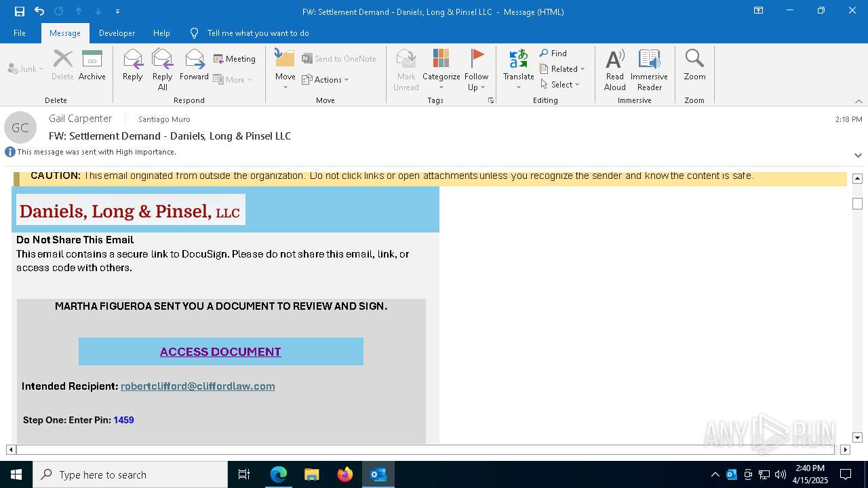Forward this email
Screen dimensions: 868x488
(194, 65)
